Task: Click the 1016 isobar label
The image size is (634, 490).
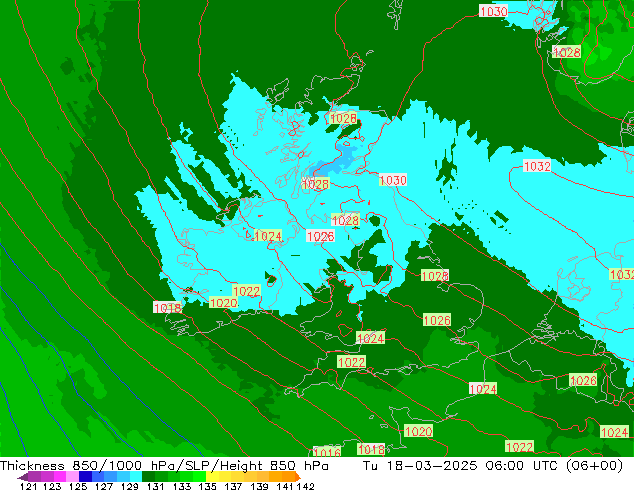Action: coord(327,452)
